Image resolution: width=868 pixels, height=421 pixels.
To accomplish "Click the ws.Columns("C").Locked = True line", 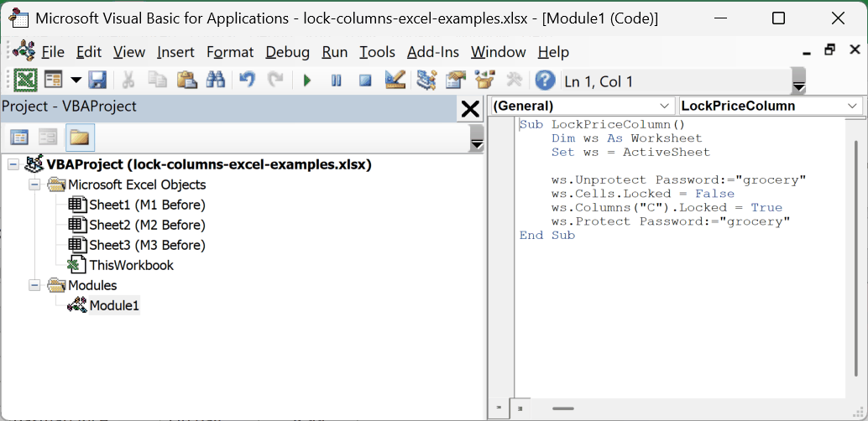I will pos(667,207).
